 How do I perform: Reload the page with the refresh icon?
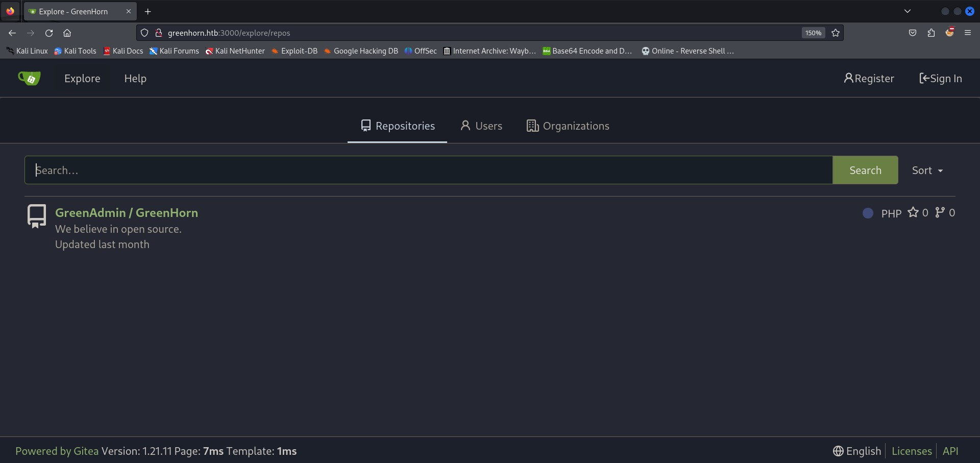tap(49, 33)
